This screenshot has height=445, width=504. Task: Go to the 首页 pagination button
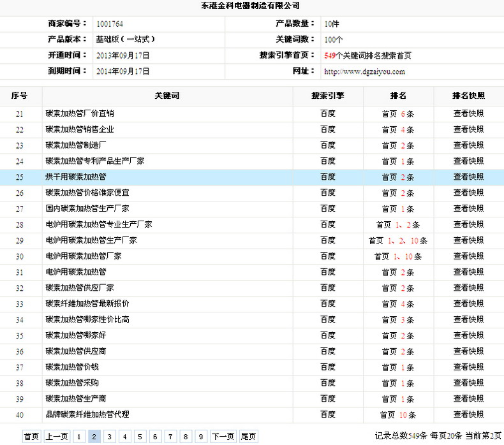(31, 436)
